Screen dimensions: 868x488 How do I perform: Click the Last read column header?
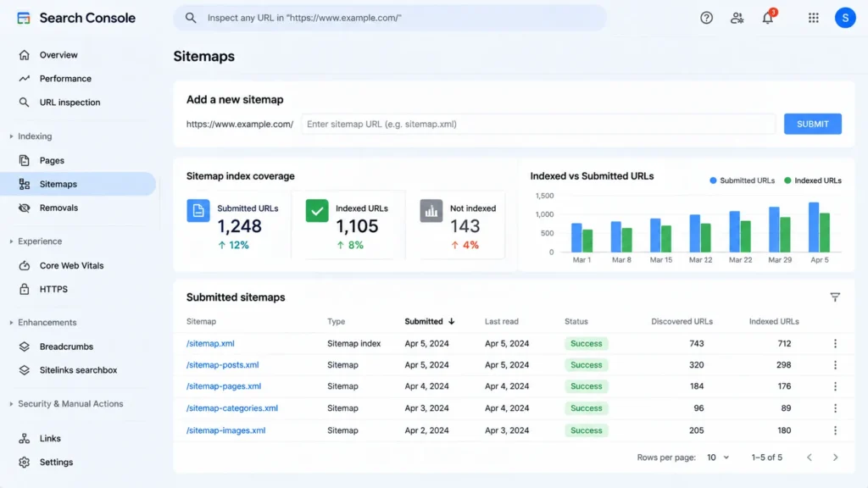502,321
